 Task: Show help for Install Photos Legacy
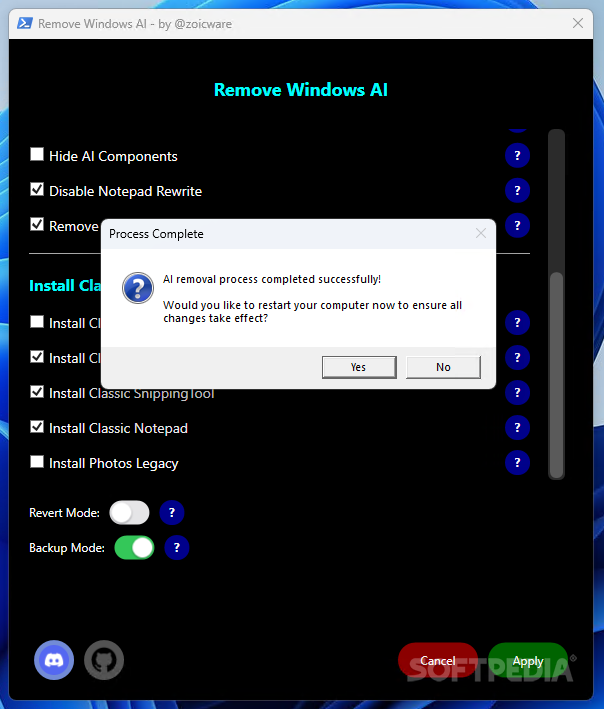(x=517, y=463)
